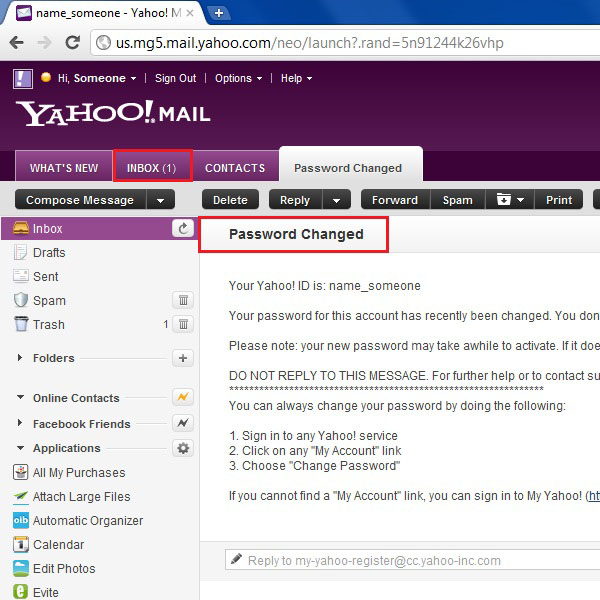The width and height of the screenshot is (600, 600).
Task: Expand the Folders section
Action: 20,358
